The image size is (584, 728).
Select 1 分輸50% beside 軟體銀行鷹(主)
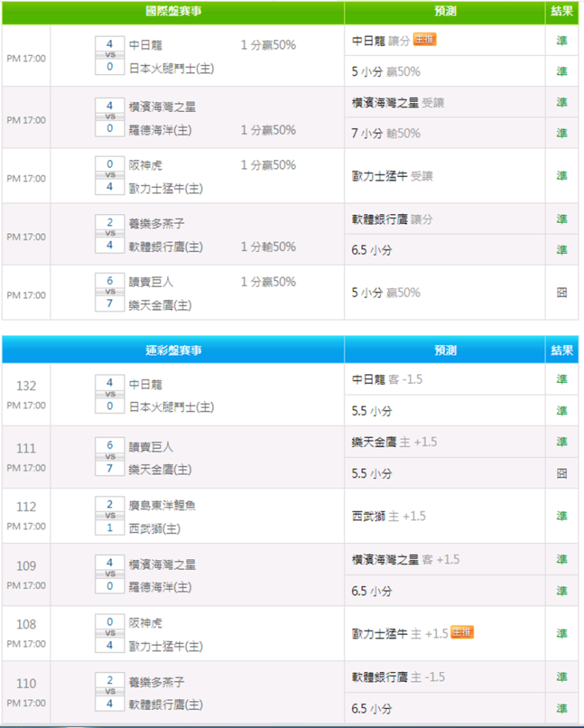268,247
